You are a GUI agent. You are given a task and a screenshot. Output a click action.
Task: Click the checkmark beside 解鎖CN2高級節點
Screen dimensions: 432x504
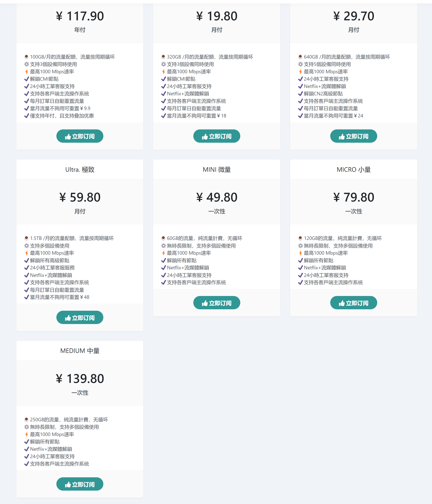click(300, 94)
